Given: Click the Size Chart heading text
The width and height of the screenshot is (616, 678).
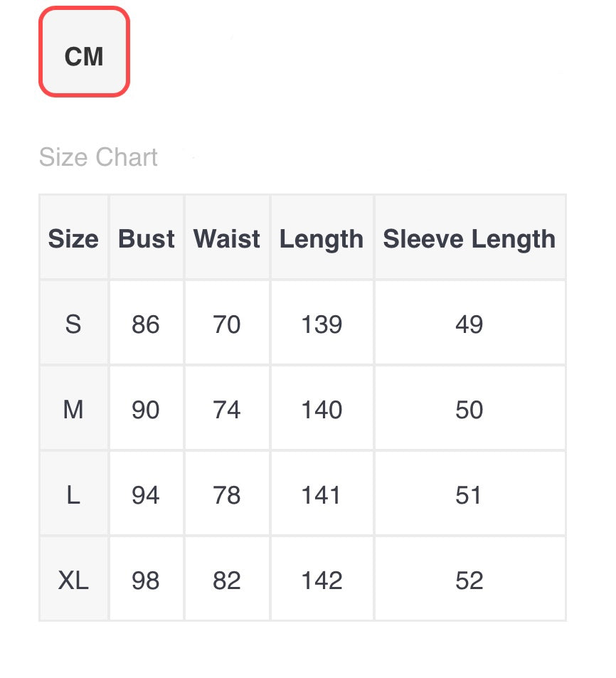Looking at the screenshot, I should 98,157.
